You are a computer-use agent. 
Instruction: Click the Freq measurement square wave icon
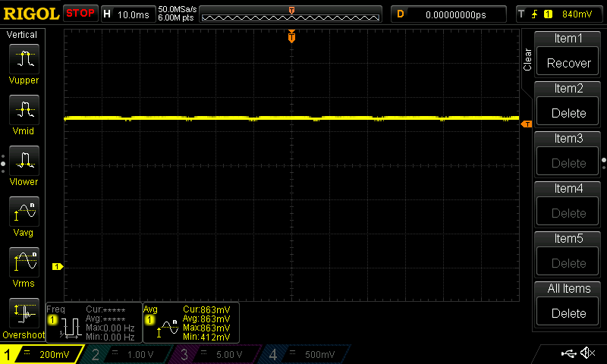point(71,328)
